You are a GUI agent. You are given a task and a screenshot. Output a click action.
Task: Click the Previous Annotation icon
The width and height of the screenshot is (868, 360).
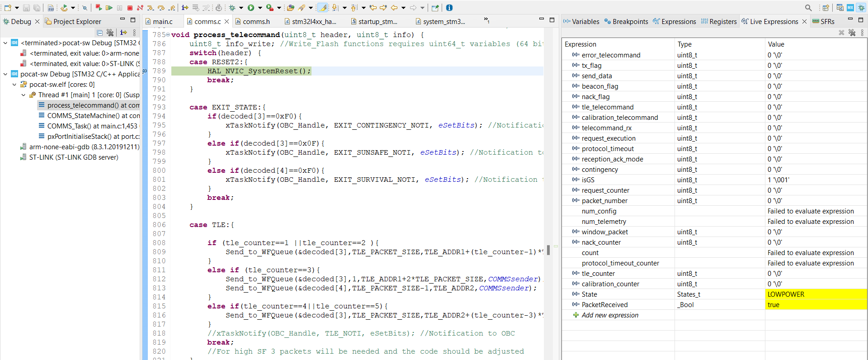(x=354, y=8)
